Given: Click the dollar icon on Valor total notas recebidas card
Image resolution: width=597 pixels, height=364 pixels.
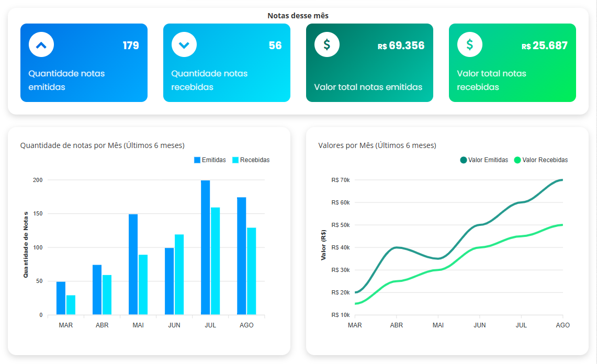Looking at the screenshot, I should click(x=469, y=44).
